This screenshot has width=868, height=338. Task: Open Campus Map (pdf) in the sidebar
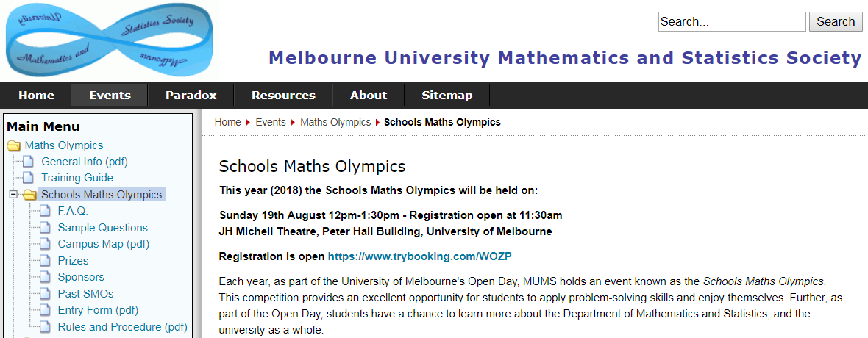point(104,244)
